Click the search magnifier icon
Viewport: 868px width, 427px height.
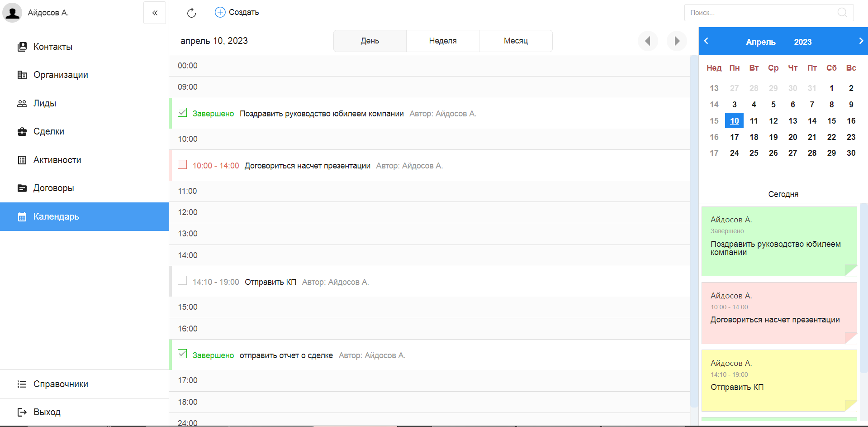click(x=842, y=13)
